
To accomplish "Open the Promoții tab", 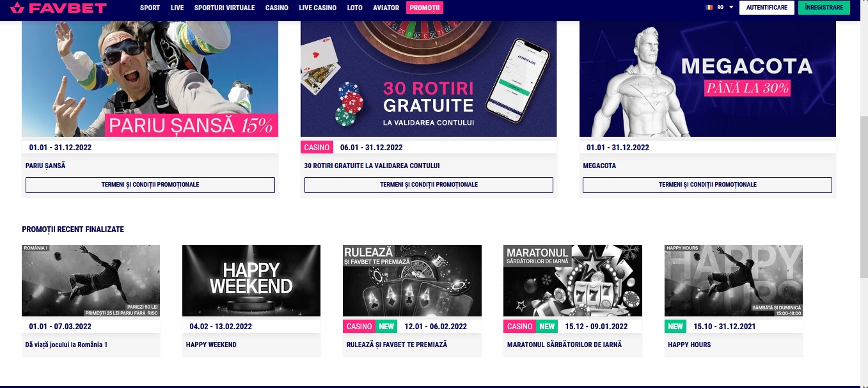I will [x=425, y=8].
